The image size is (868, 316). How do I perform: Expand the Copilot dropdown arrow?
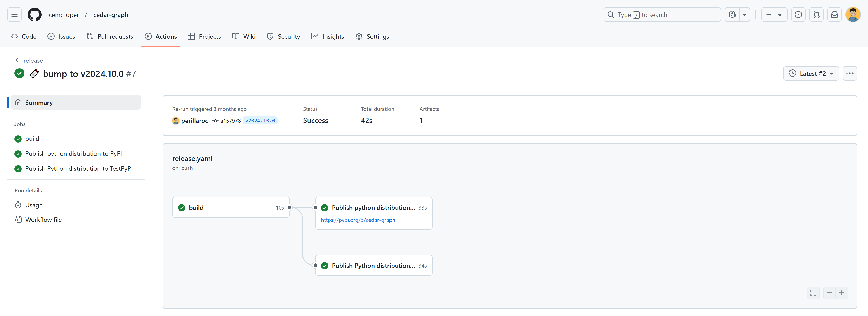[x=745, y=14]
